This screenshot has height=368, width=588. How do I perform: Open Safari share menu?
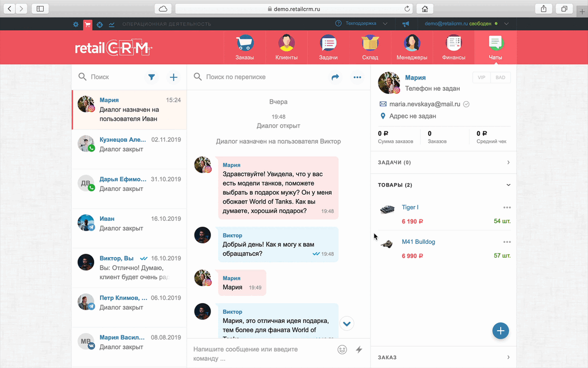coord(543,8)
